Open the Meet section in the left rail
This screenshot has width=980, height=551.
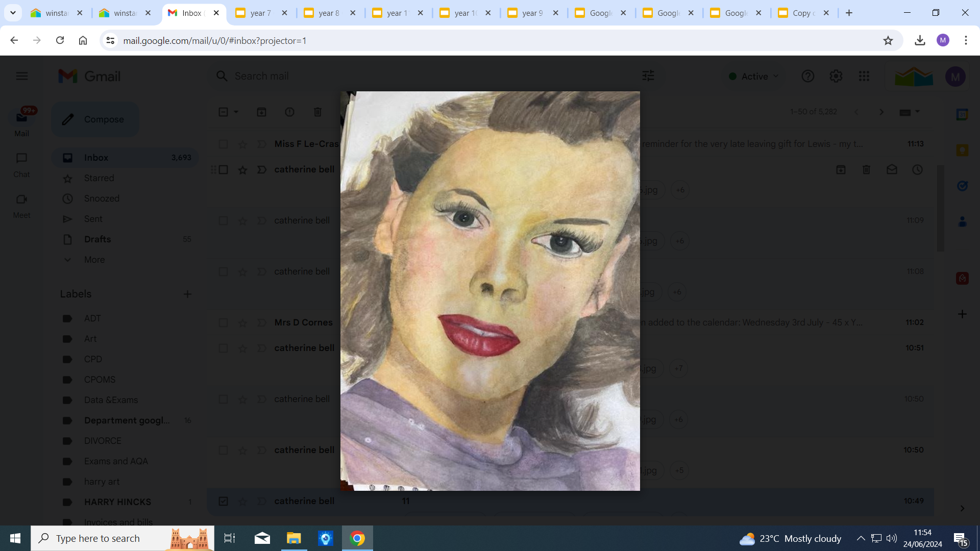[21, 206]
